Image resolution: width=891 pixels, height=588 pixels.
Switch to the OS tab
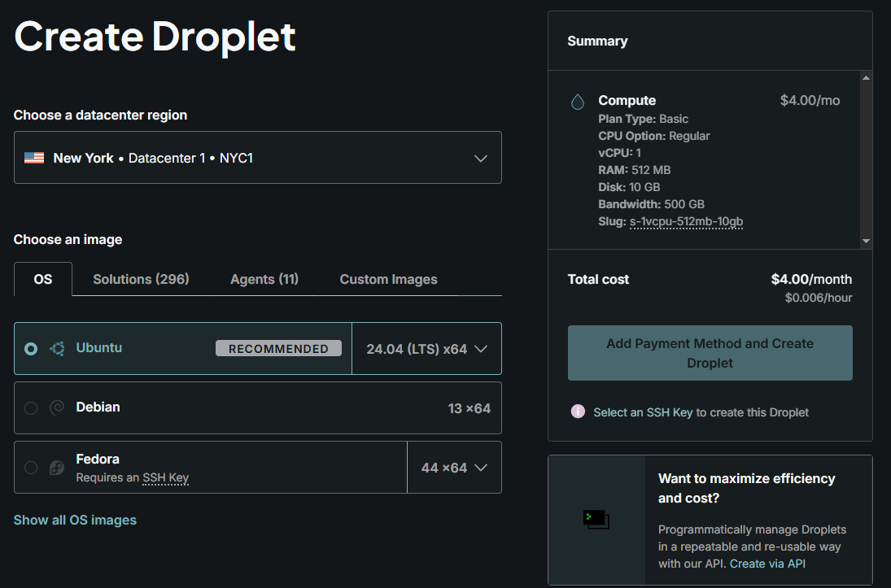pos(43,279)
